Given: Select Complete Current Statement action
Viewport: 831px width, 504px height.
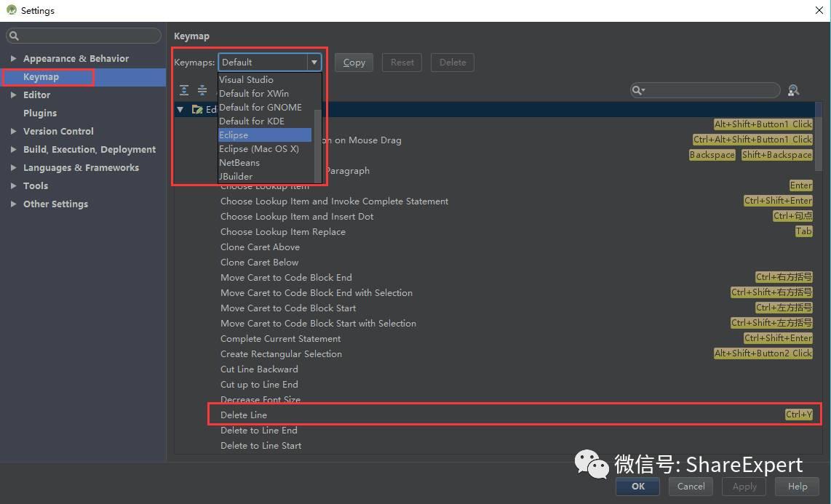Looking at the screenshot, I should point(280,338).
